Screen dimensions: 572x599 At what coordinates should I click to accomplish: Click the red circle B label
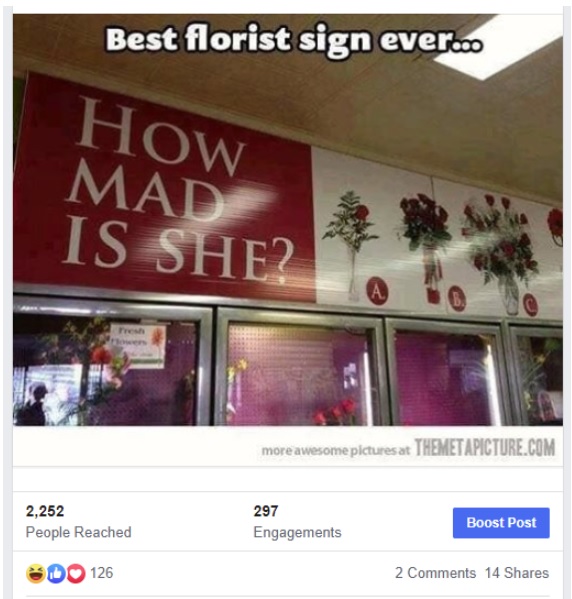point(457,298)
